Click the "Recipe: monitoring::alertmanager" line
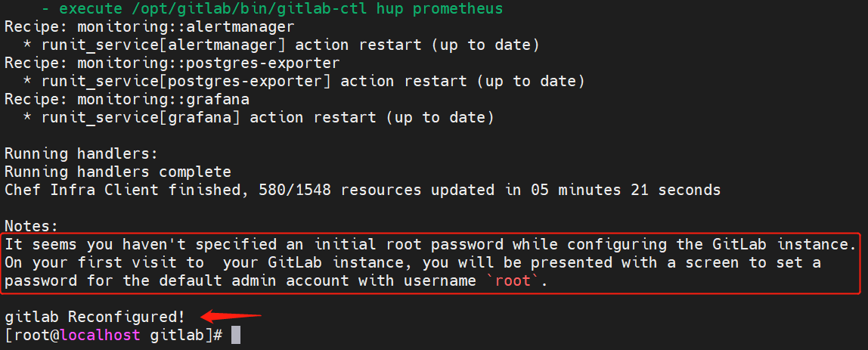Viewport: 868px width, 350px height. coord(149,27)
